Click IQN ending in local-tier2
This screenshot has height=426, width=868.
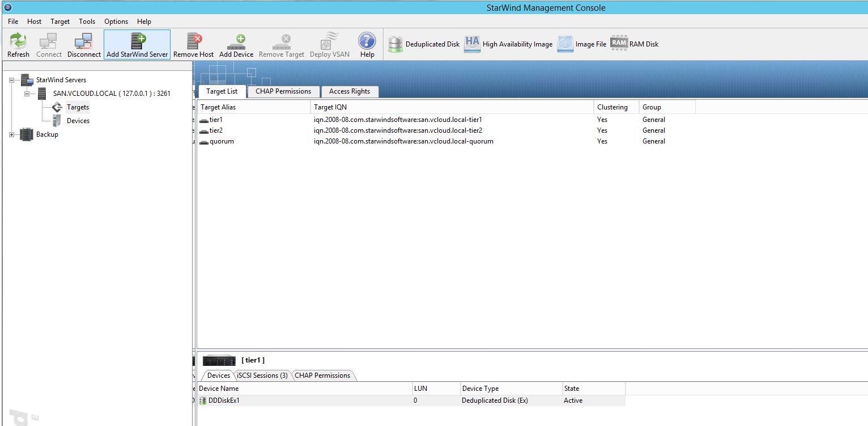[x=398, y=130]
